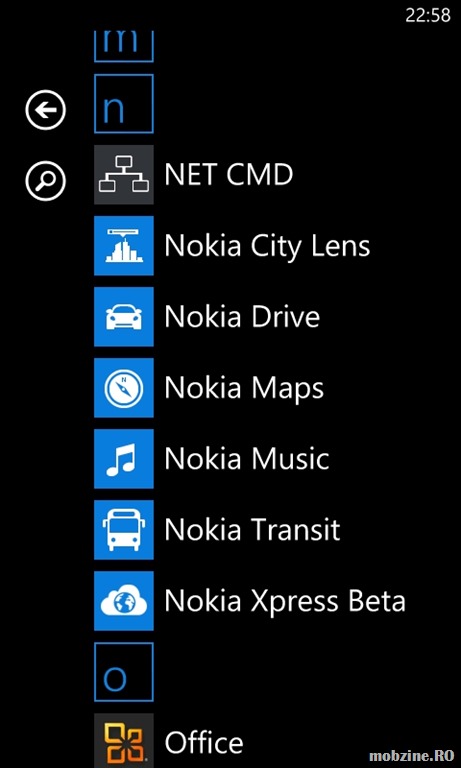The image size is (461, 768).
Task: Tap the back arrow circle icon
Action: click(x=46, y=110)
